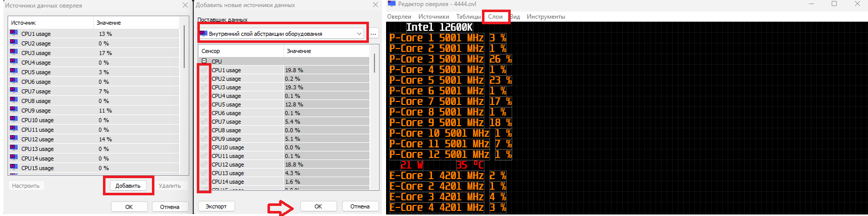Select CPU13 usage row in sensor list
This screenshot has height=216, width=868.
coord(284,173)
